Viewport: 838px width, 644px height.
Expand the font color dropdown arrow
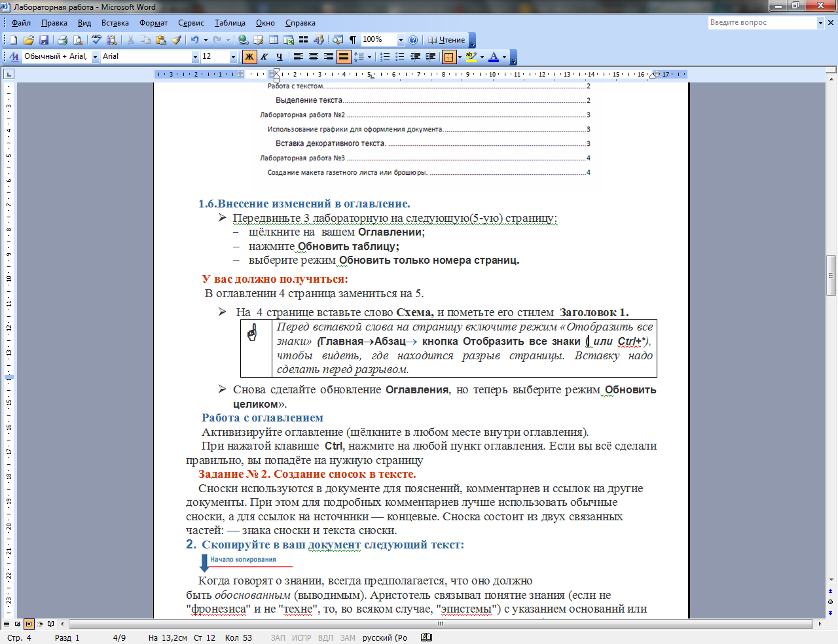point(504,57)
